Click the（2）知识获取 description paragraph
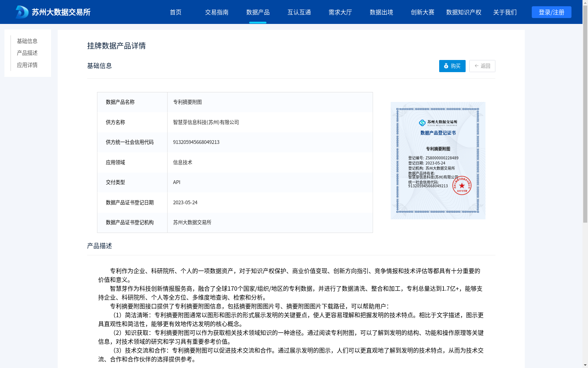Viewport: 588px width, 368px height. tap(291, 337)
